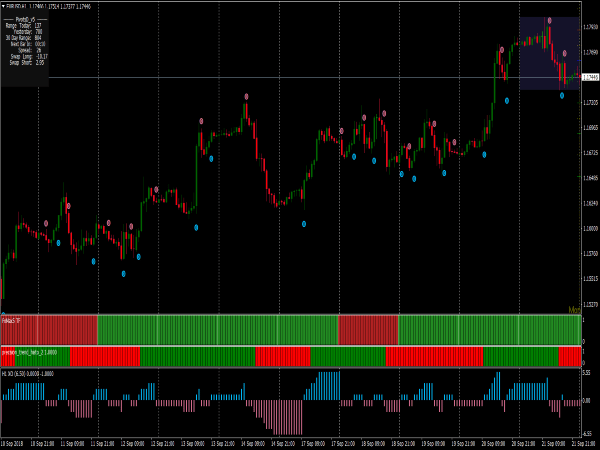Click the 20 Sep 09:00 time axis label

click(x=494, y=443)
